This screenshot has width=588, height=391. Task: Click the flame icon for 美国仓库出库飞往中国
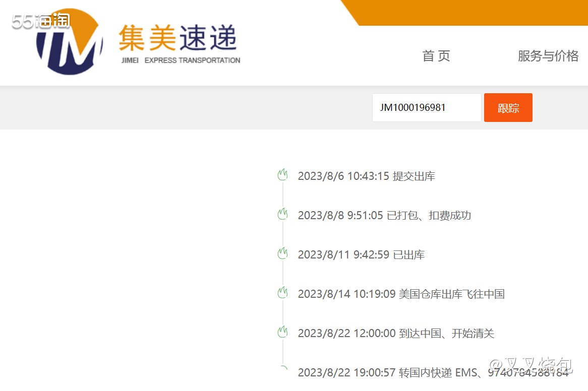[282, 292]
